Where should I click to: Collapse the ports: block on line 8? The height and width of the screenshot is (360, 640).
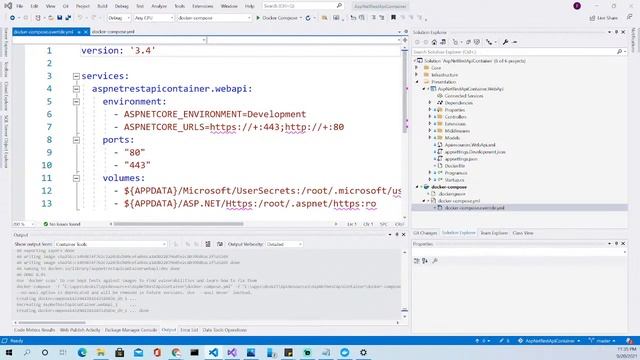[x=76, y=140]
